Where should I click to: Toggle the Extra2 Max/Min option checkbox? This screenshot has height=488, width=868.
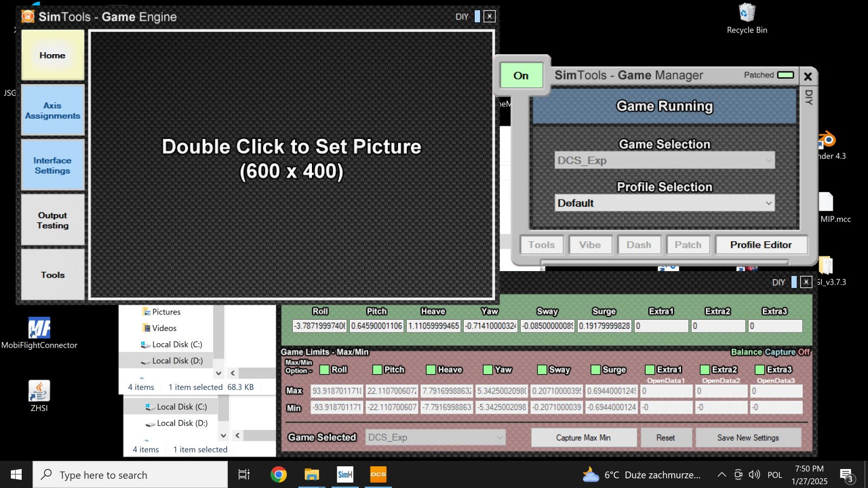pos(705,370)
